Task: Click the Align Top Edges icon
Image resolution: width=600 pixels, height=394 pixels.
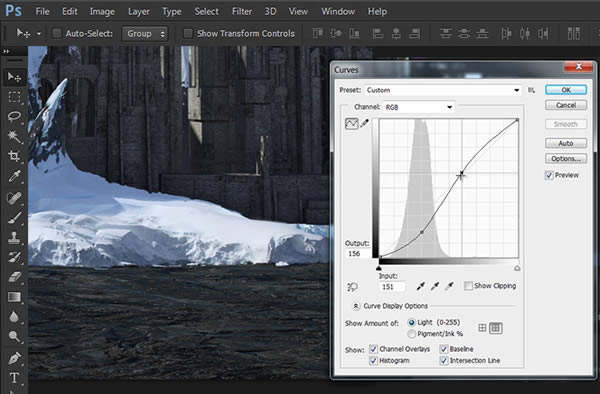Action: (x=317, y=34)
